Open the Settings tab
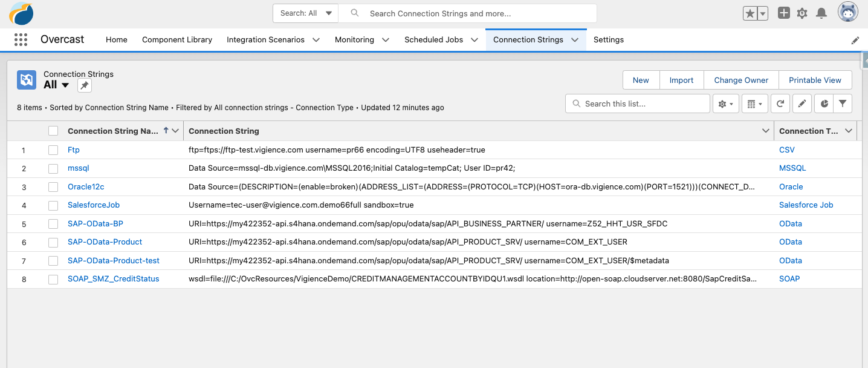The height and width of the screenshot is (368, 868). [609, 40]
